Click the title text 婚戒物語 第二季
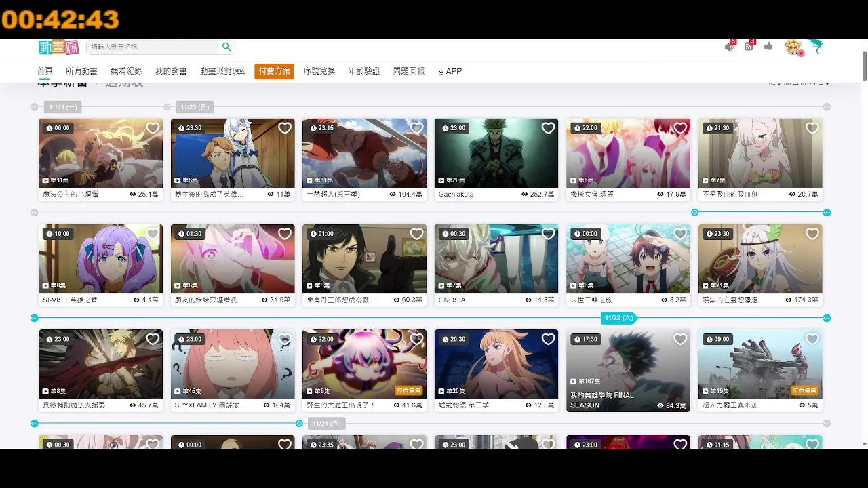 pyautogui.click(x=463, y=405)
